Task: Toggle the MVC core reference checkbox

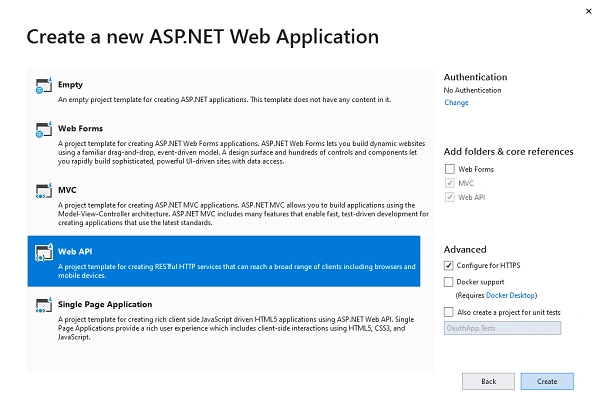Action: [x=450, y=183]
